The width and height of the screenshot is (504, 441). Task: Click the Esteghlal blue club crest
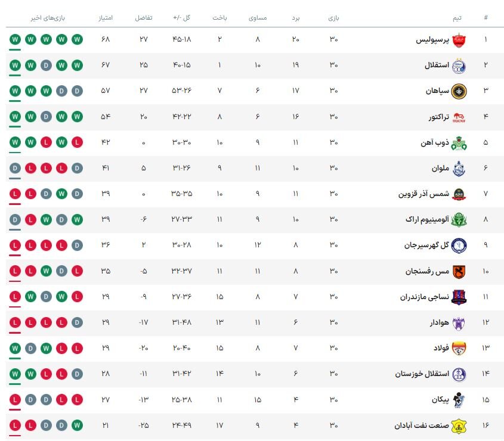[x=459, y=66]
